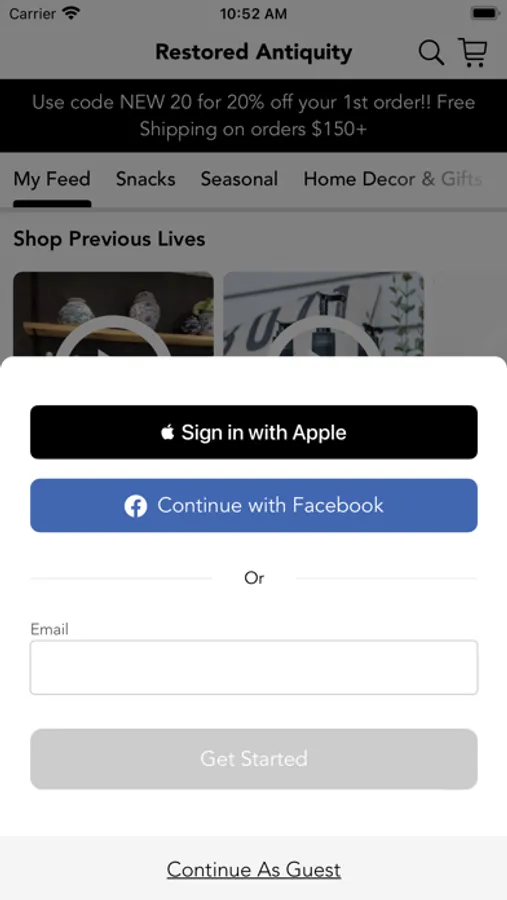Sign in with Apple
Viewport: 507px width, 900px height.
254,432
